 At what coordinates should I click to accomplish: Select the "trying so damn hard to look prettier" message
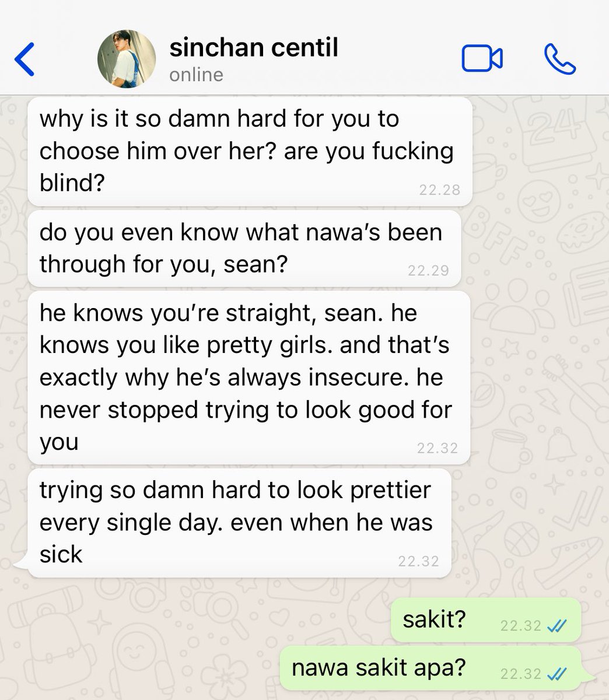coord(239,523)
